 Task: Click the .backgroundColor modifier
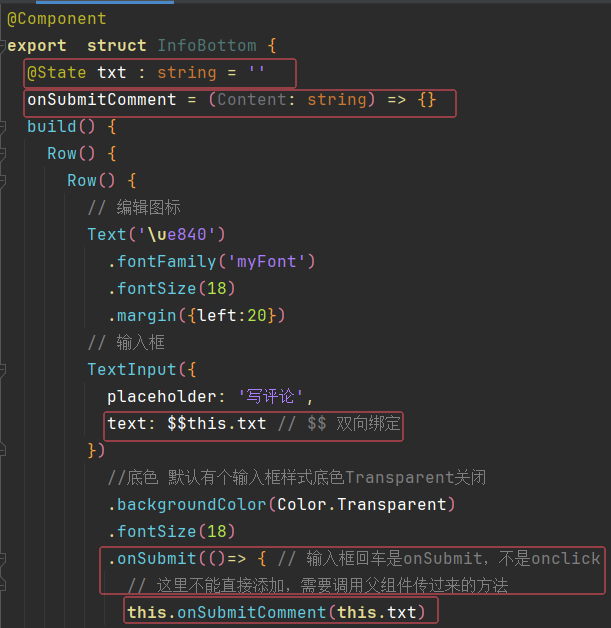pos(187,505)
